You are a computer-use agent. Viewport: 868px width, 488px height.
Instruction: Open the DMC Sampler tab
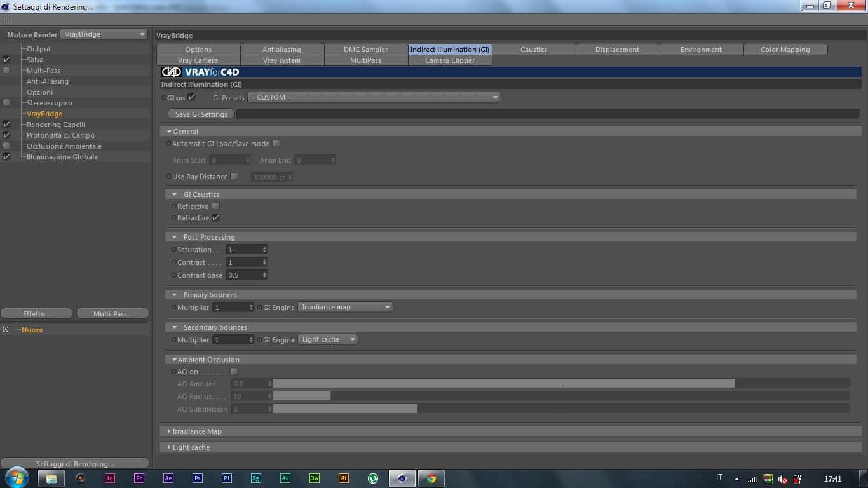tap(366, 50)
